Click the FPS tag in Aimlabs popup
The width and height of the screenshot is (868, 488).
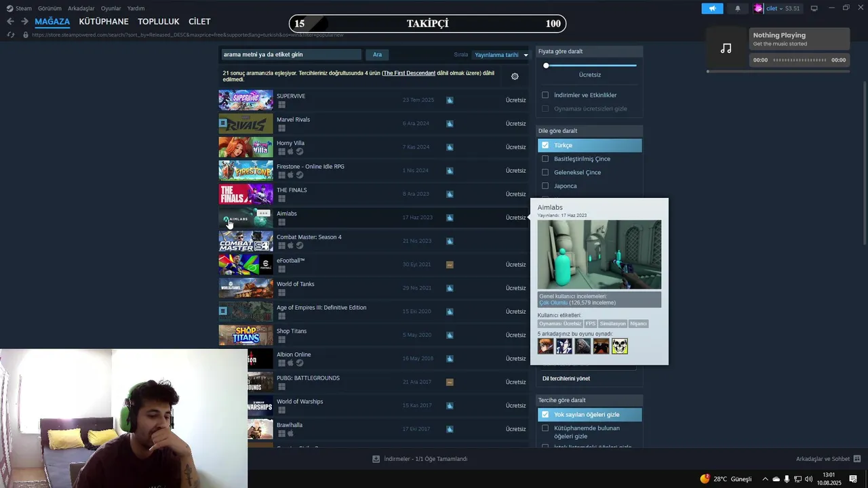[591, 324]
